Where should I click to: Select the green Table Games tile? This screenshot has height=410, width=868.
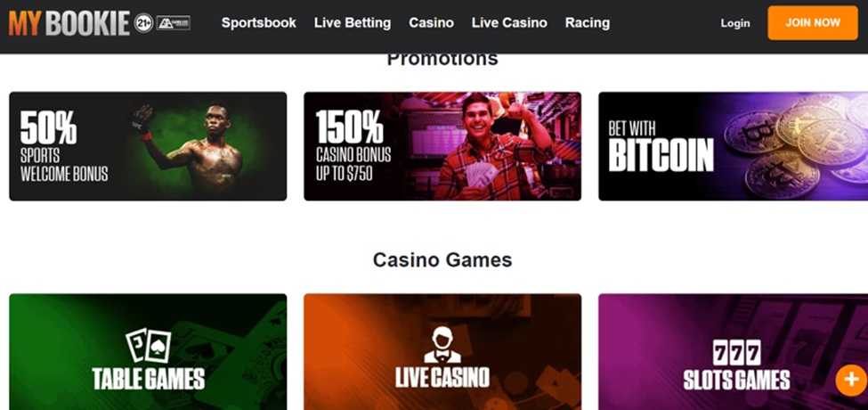tap(148, 352)
